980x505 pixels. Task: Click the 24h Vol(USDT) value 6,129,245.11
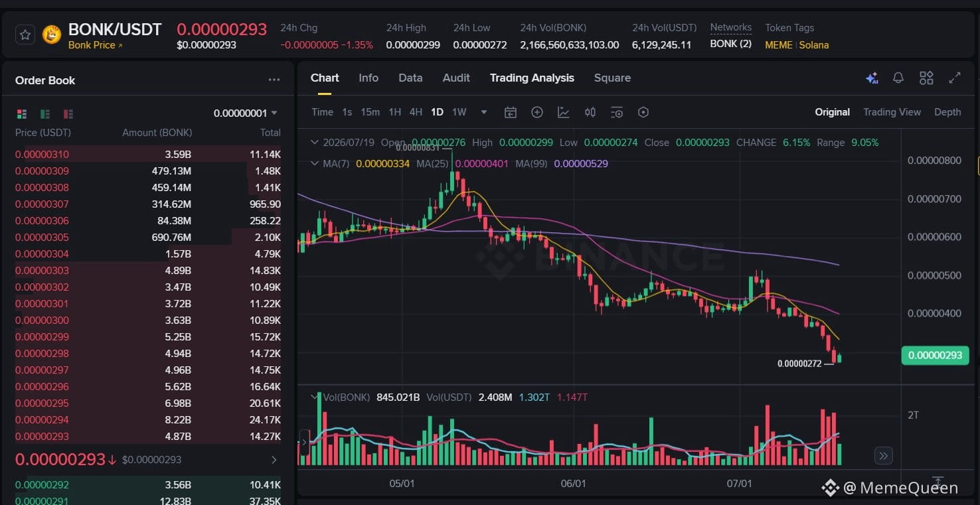(x=662, y=45)
